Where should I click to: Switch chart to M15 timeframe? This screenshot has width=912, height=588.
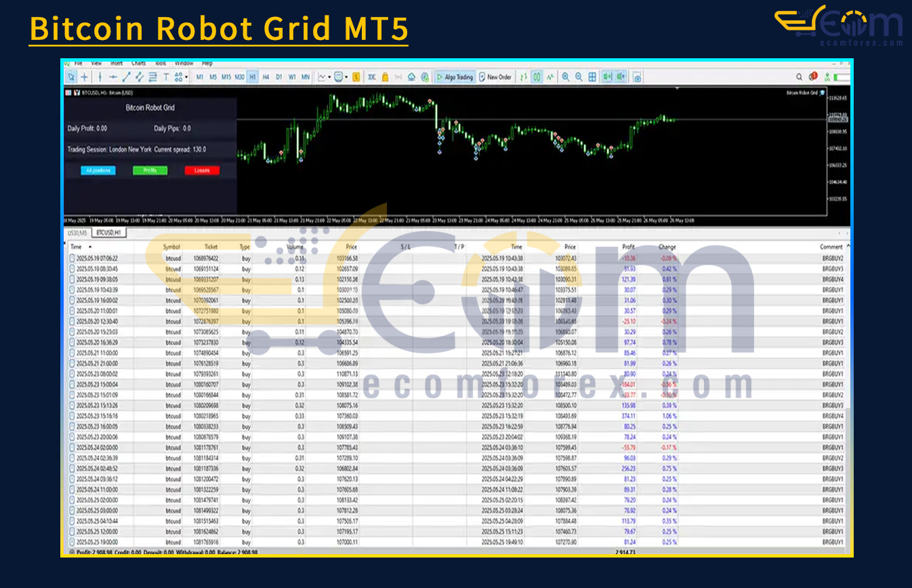(x=226, y=77)
